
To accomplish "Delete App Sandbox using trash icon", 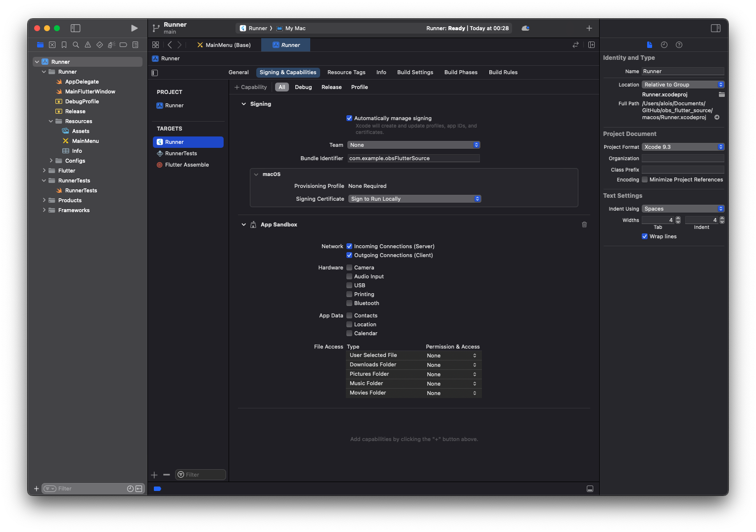I will click(x=584, y=224).
